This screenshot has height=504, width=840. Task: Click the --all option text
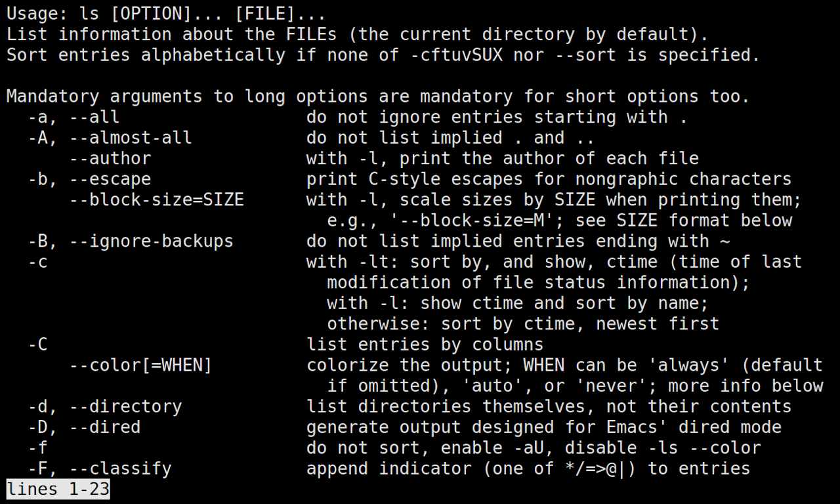pos(94,117)
